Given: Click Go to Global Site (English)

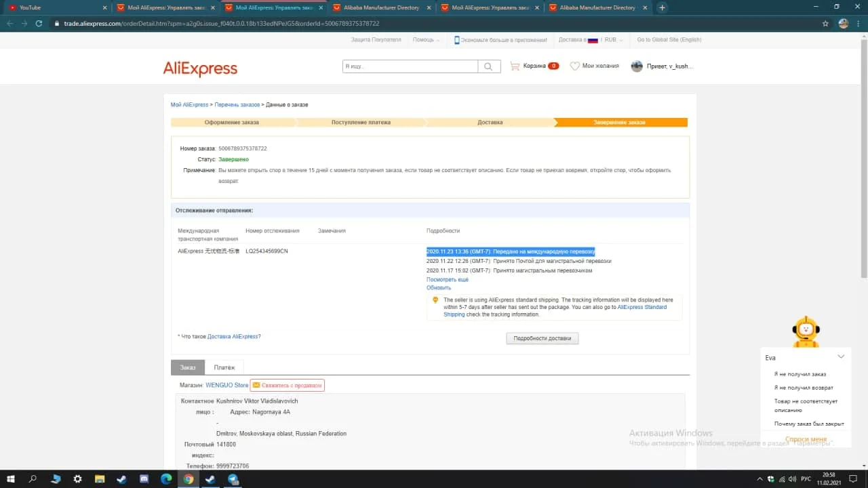Looking at the screenshot, I should coord(669,40).
